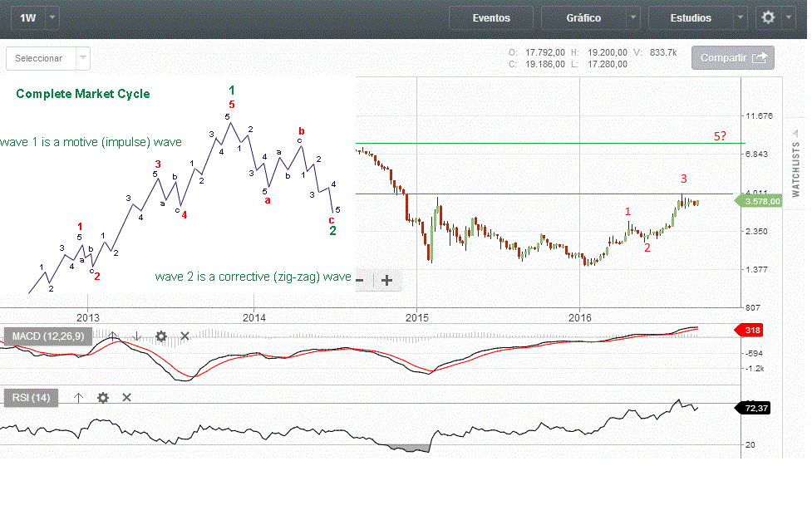
Task: Open MACD indicator settings gear
Action: point(161,336)
